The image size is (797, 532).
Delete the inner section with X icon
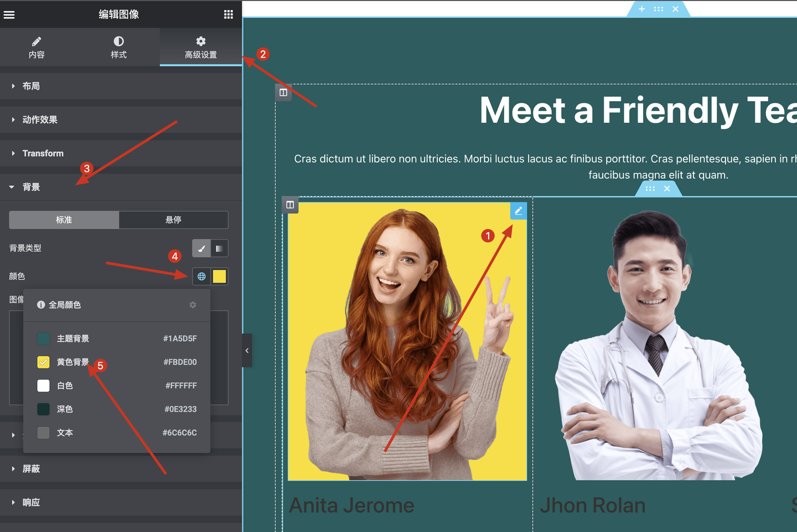tap(667, 189)
